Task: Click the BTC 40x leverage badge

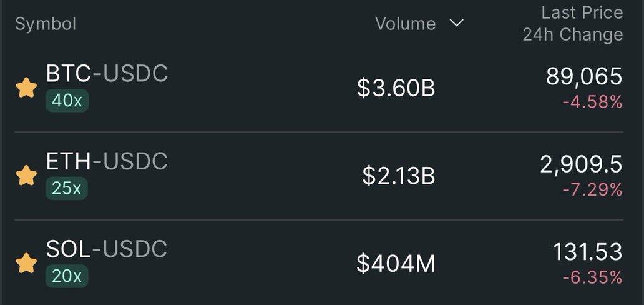Action: tap(67, 101)
